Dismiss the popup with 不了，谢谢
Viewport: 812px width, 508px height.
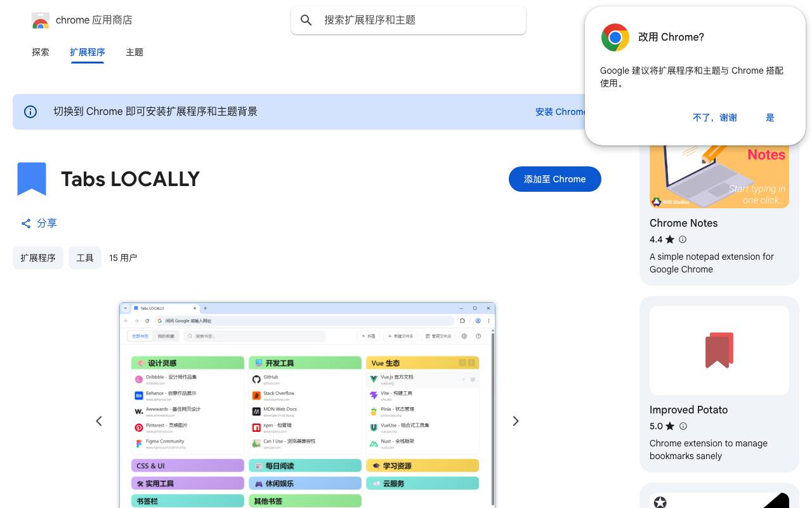pyautogui.click(x=715, y=117)
